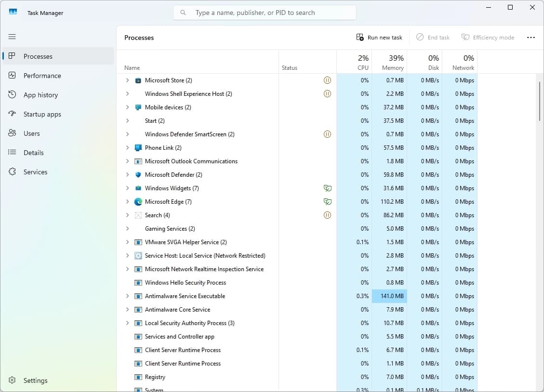Sort by the CPU column header
This screenshot has height=392, width=544.
pyautogui.click(x=354, y=62)
